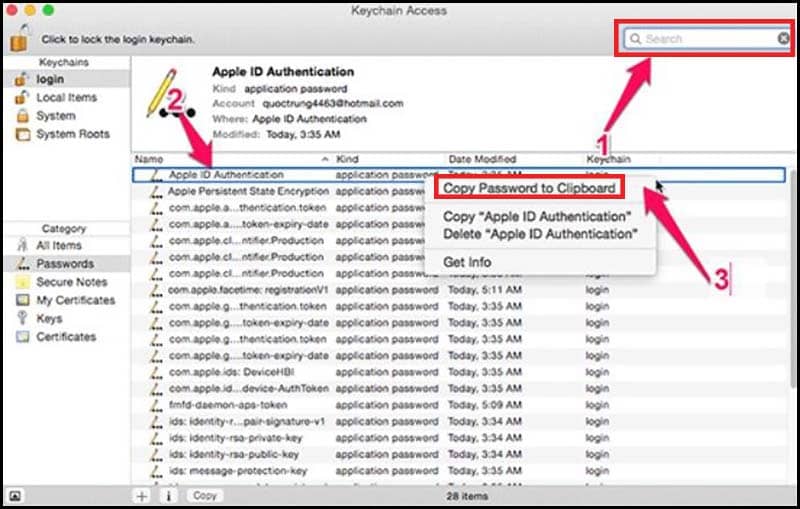
Task: Show the Secure Notes category
Action: click(x=72, y=282)
